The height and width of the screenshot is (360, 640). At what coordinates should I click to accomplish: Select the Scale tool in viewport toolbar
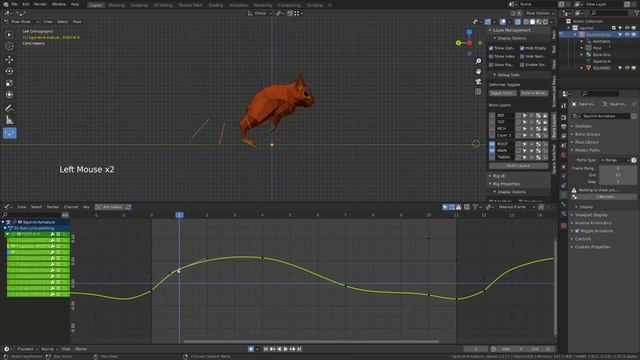point(9,83)
